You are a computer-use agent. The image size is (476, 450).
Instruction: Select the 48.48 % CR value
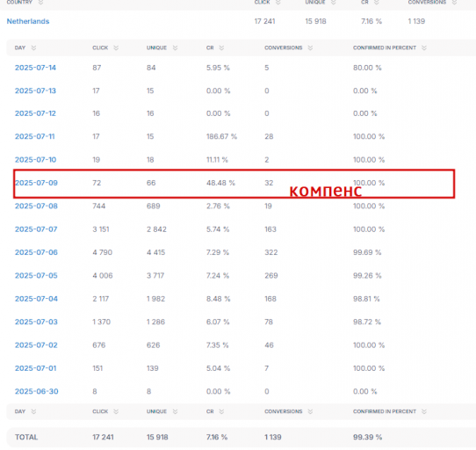click(220, 183)
